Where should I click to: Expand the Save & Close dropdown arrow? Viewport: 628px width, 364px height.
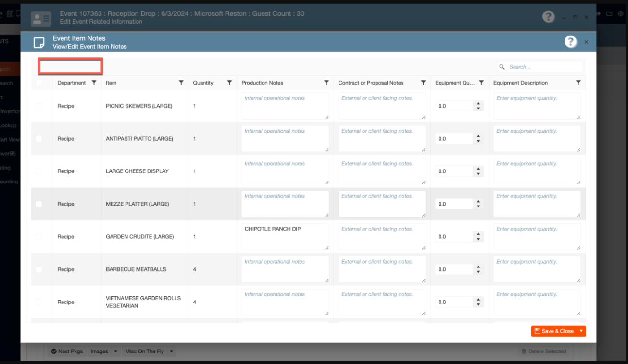pyautogui.click(x=581, y=331)
